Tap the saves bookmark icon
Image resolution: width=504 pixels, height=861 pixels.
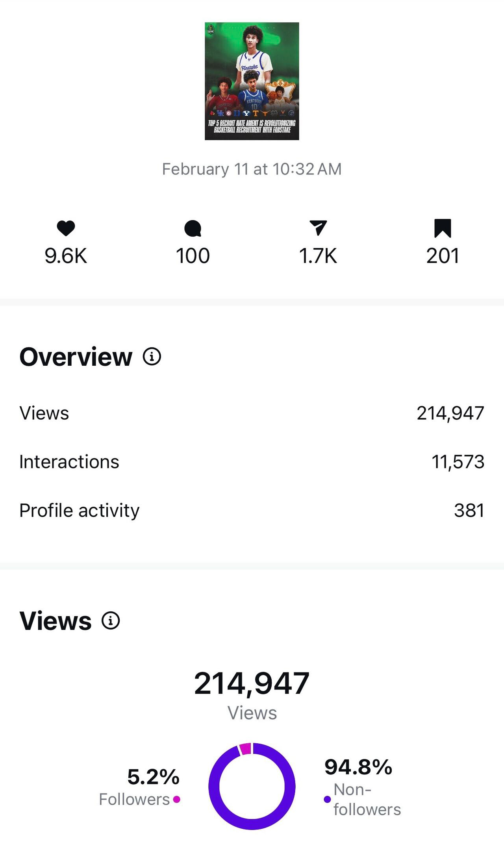point(443,228)
